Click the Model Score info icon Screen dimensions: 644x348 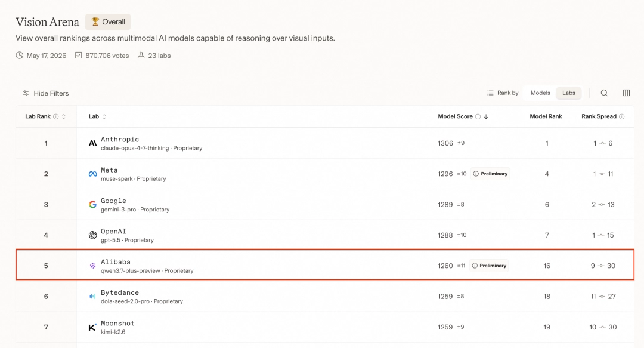click(478, 116)
